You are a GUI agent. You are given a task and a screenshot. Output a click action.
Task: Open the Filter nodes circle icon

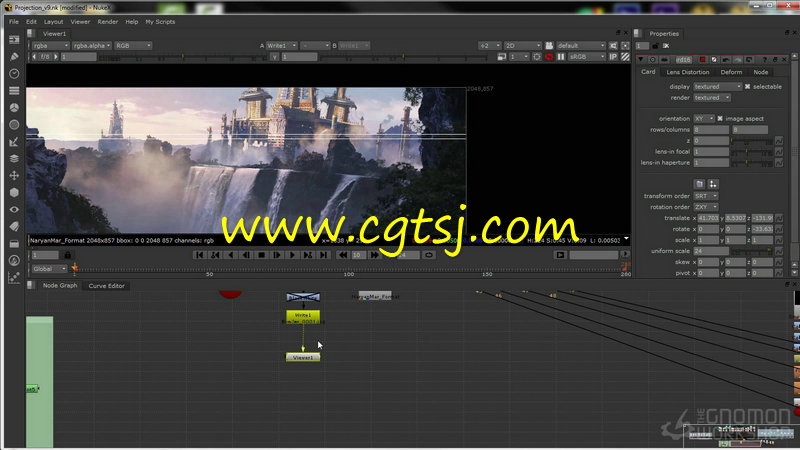(14, 124)
